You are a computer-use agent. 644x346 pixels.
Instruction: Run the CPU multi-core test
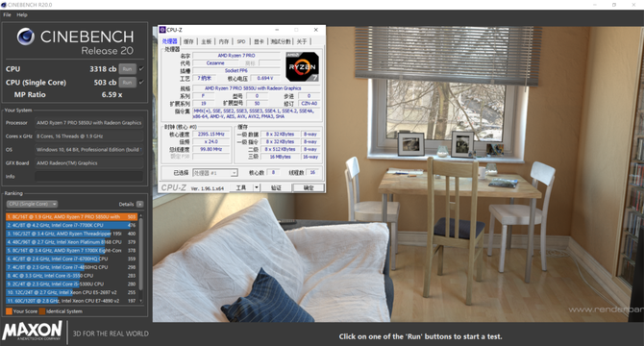pyautogui.click(x=127, y=69)
